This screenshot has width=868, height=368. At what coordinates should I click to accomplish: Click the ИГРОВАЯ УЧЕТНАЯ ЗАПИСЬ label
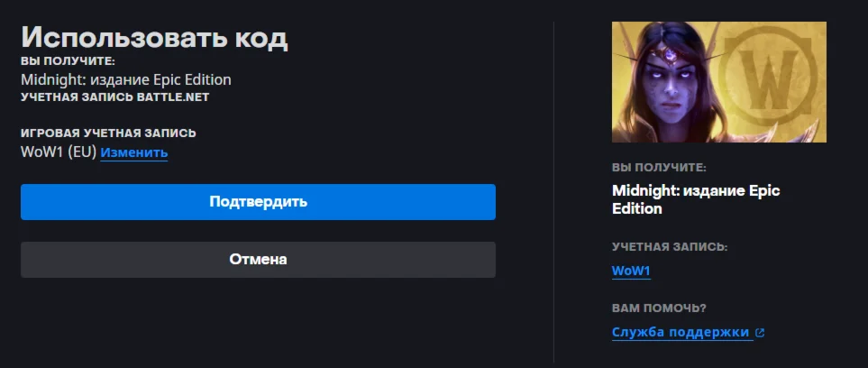(x=108, y=133)
